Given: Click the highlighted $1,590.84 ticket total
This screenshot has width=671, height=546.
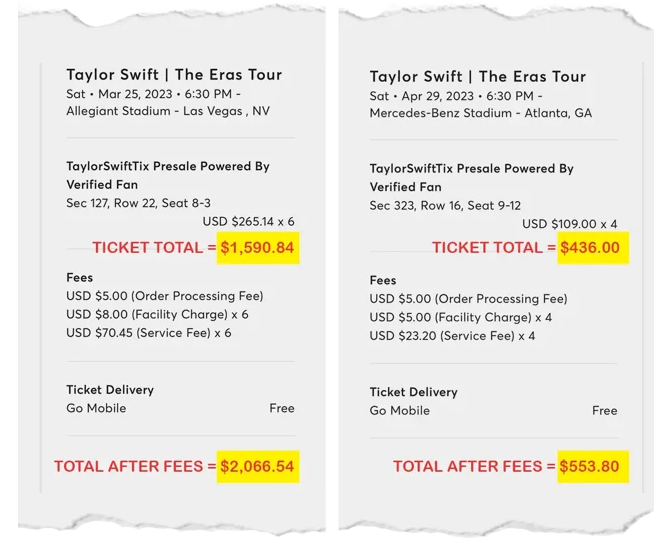Looking at the screenshot, I should (x=258, y=248).
